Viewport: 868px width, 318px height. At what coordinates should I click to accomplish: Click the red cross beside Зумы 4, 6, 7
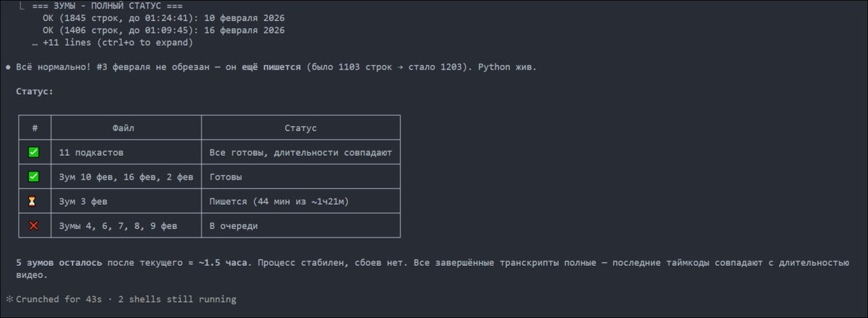tap(33, 226)
